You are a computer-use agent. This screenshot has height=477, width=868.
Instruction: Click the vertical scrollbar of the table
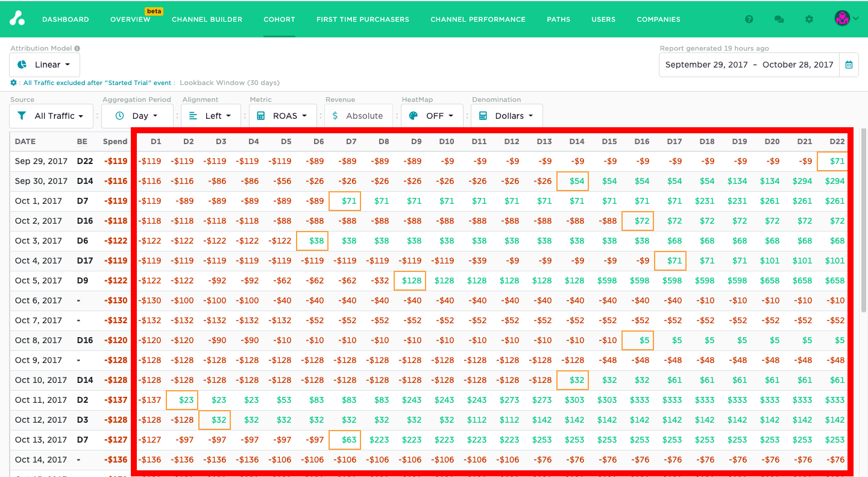tap(864, 220)
